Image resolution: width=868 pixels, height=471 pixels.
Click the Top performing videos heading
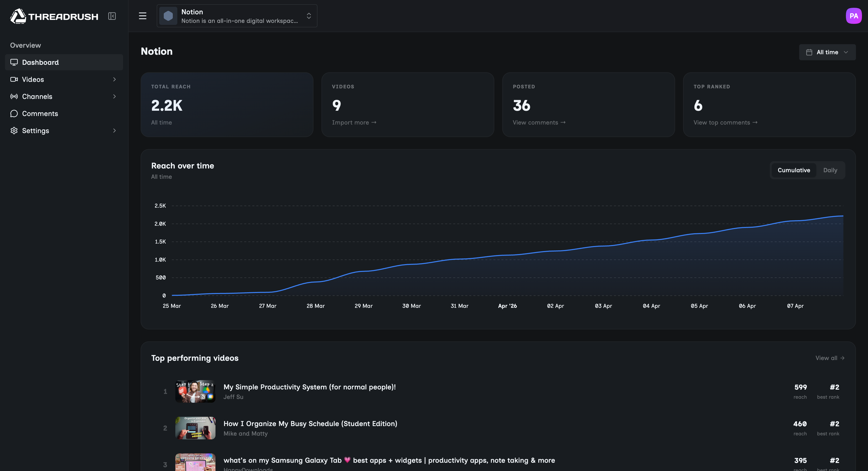pos(195,358)
